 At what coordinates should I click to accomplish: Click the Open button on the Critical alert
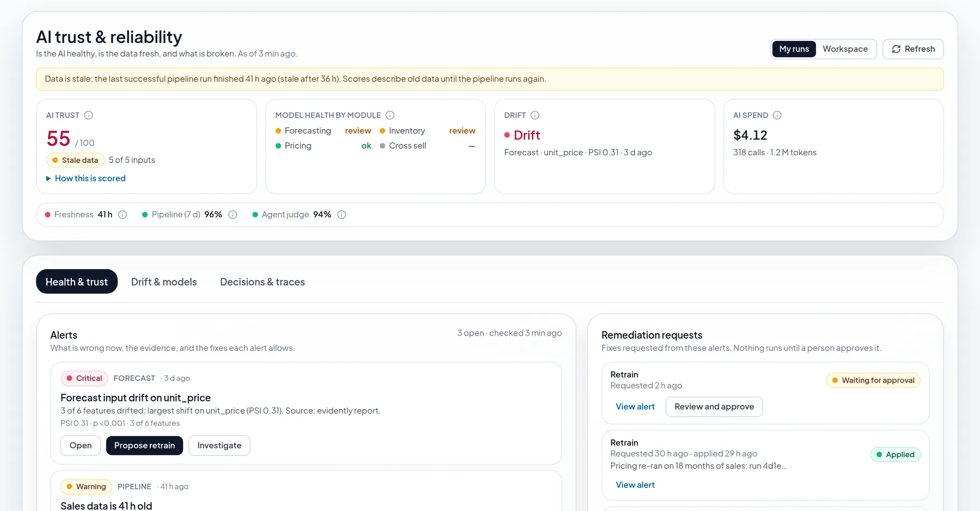(x=81, y=446)
